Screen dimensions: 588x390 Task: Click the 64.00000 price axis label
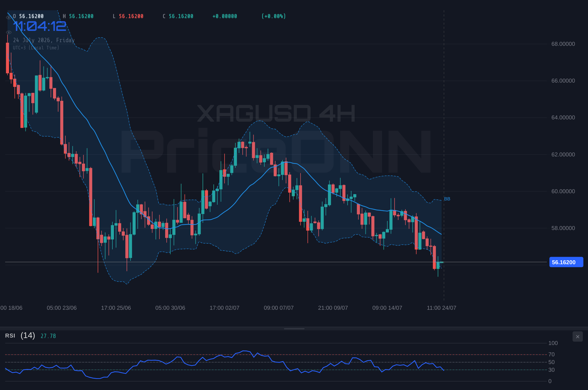point(563,118)
